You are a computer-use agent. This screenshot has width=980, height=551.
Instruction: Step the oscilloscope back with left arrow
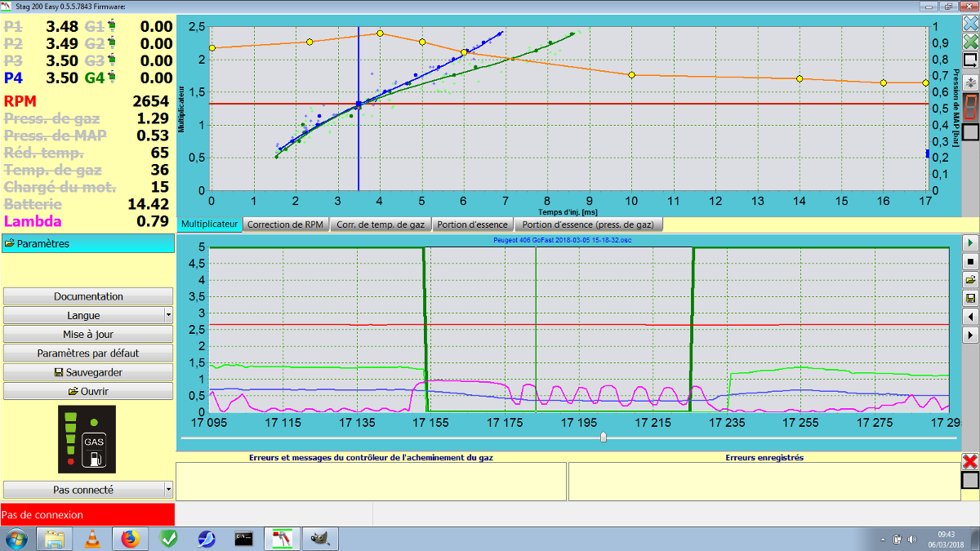(970, 316)
